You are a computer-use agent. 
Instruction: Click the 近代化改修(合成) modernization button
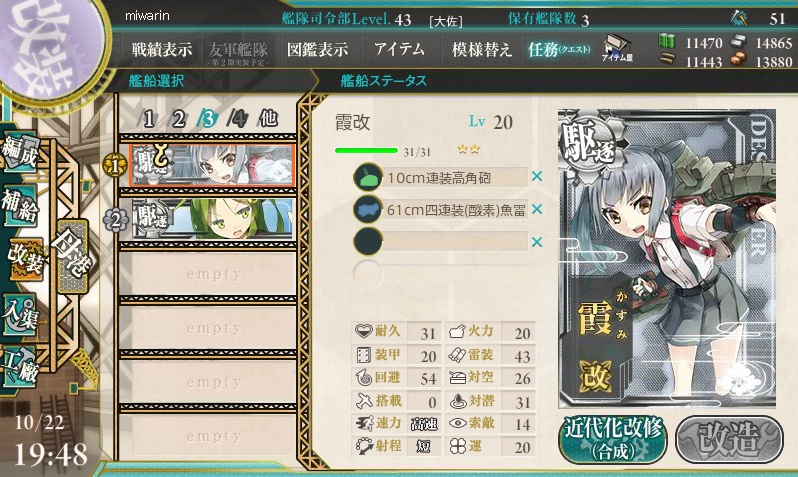click(x=613, y=439)
